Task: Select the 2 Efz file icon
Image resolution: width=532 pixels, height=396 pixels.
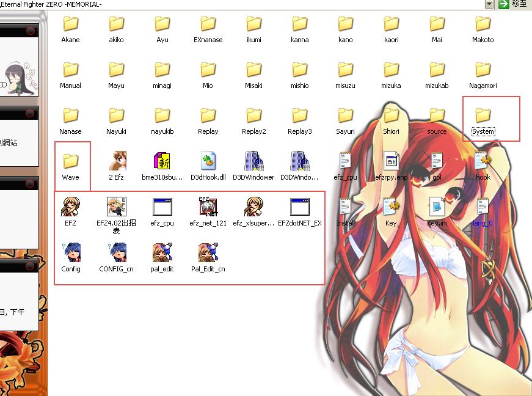Action: point(117,161)
